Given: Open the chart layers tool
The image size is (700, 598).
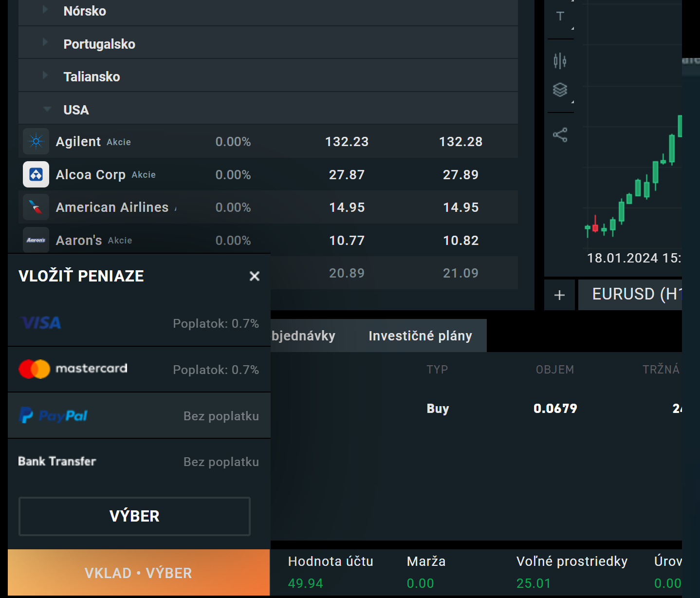Looking at the screenshot, I should [560, 90].
